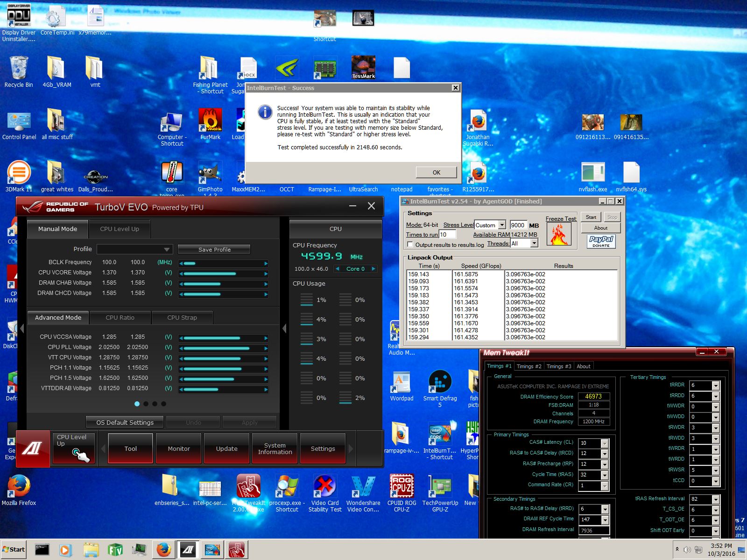The image size is (747, 560).
Task: Click About button in IntelBurnTest
Action: 601,228
